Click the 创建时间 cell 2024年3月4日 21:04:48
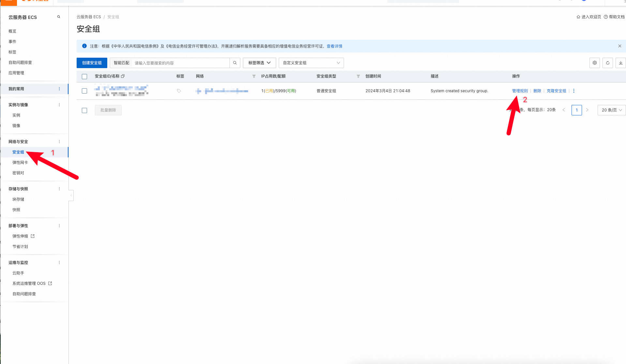Viewport: 626px width, 364px height. click(388, 91)
